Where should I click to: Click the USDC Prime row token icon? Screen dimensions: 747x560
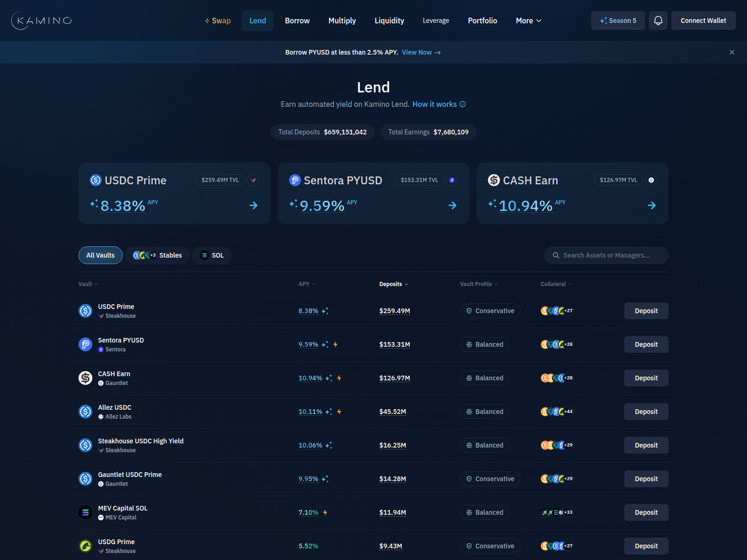coord(85,311)
